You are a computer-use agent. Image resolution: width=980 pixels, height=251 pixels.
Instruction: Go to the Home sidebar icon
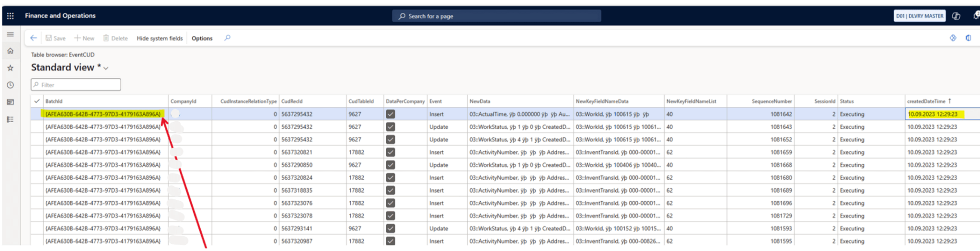[x=10, y=51]
